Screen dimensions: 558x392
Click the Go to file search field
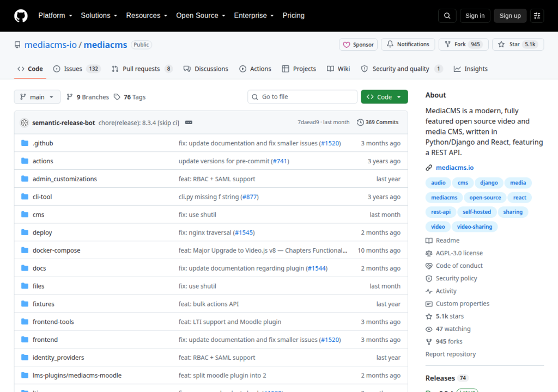tap(302, 97)
